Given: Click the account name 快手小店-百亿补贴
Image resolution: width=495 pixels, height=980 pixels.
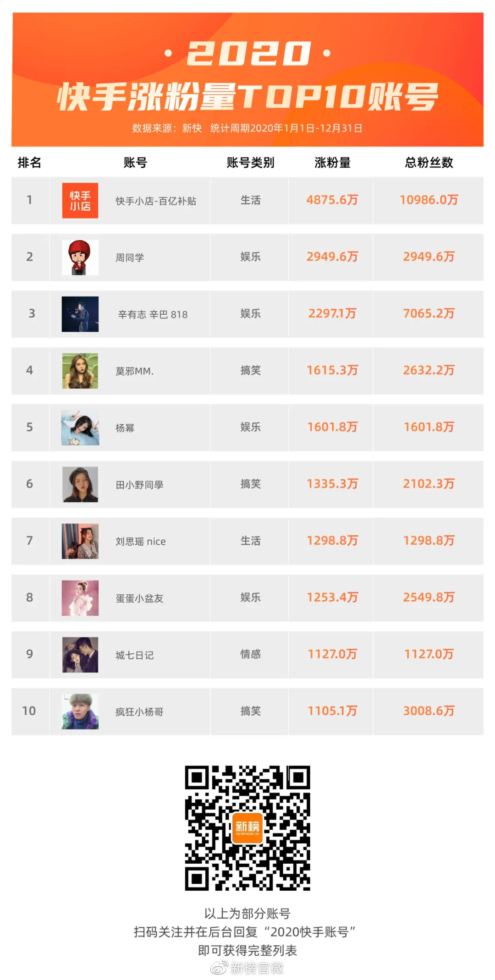Looking at the screenshot, I should 156,201.
